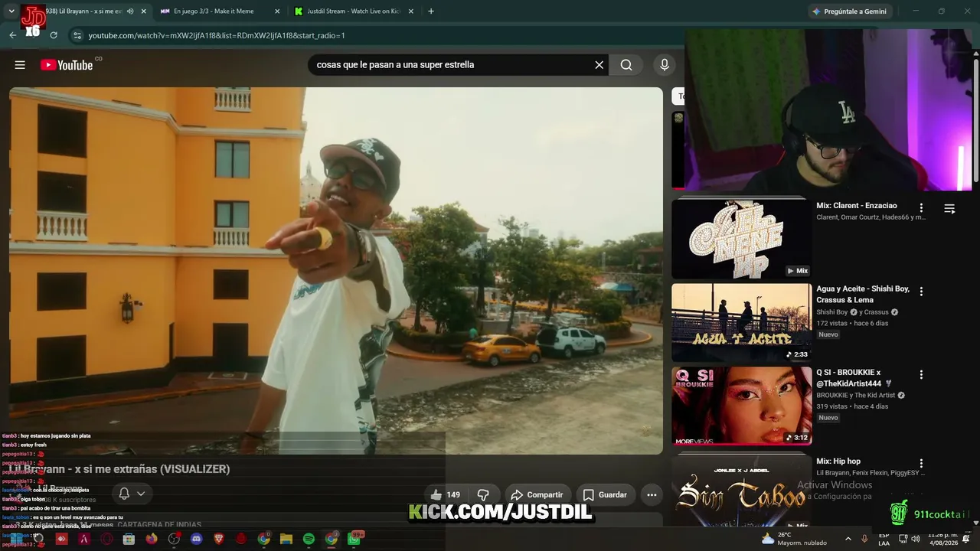This screenshot has height=551, width=980.
Task: Open the weather widget showing 26°C
Action: (794, 539)
